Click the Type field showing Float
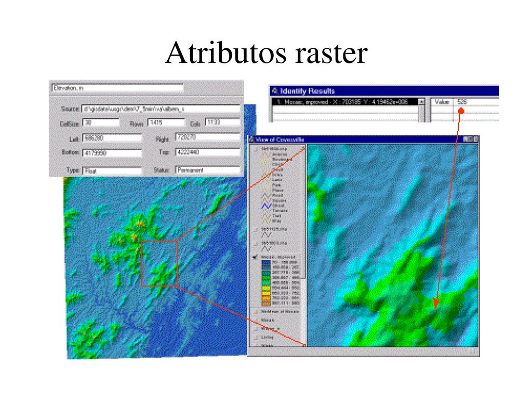Screen dimensions: 532x399 pos(112,171)
